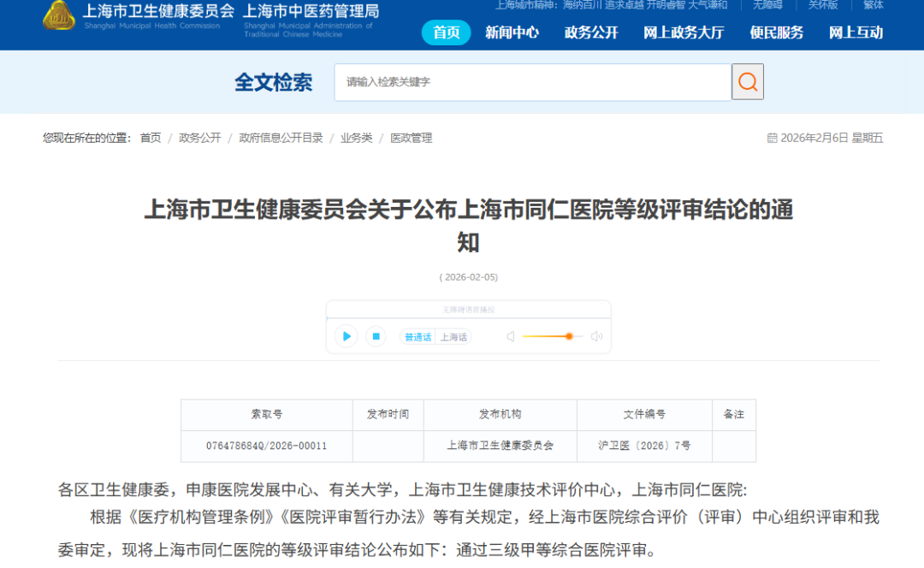Click the loud-volume speaker icon
The image size is (924, 568).
click(x=597, y=336)
